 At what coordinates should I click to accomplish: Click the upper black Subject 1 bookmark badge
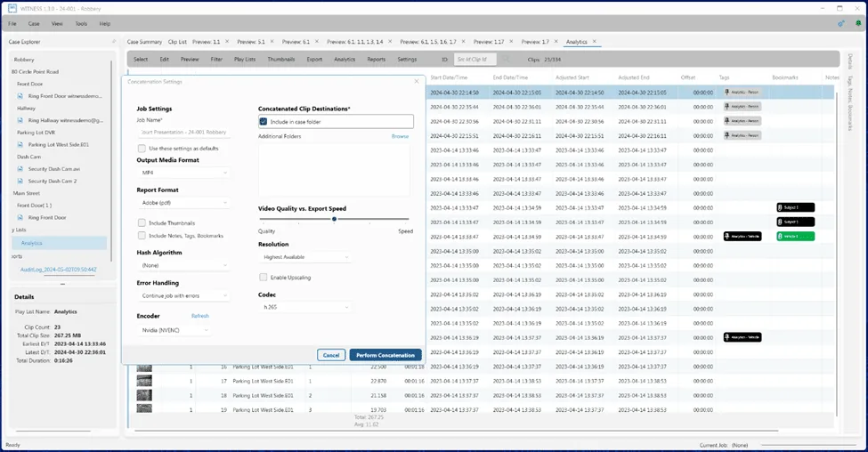point(796,207)
